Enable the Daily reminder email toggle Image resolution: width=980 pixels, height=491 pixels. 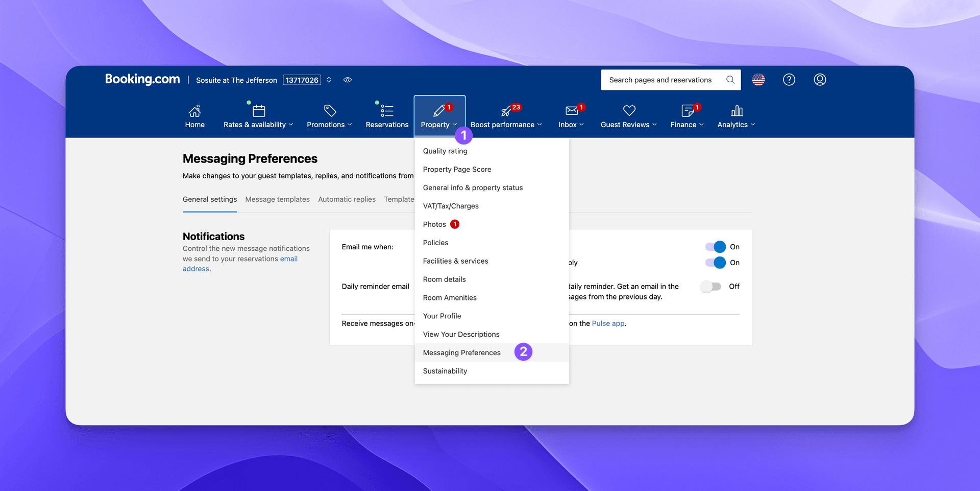709,287
